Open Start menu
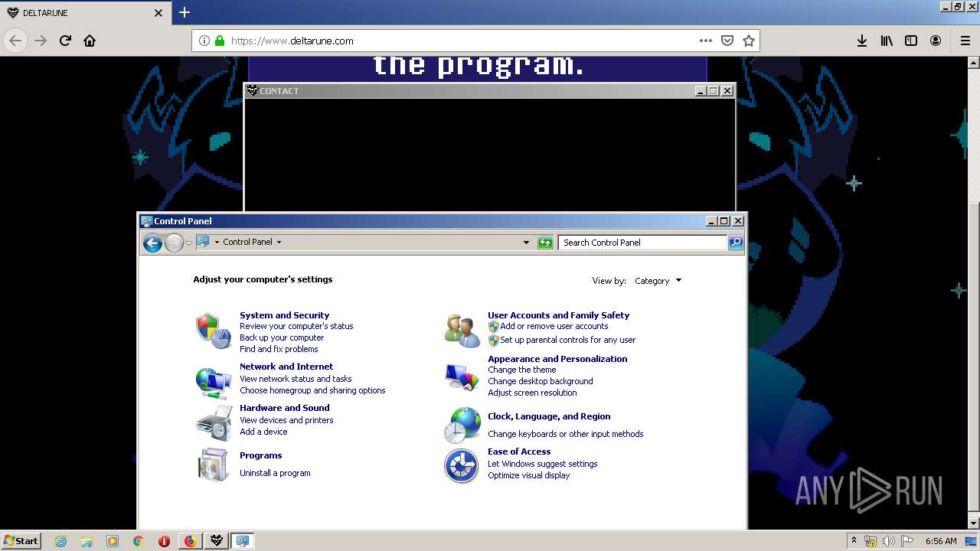The width and height of the screenshot is (980, 551). pos(21,541)
